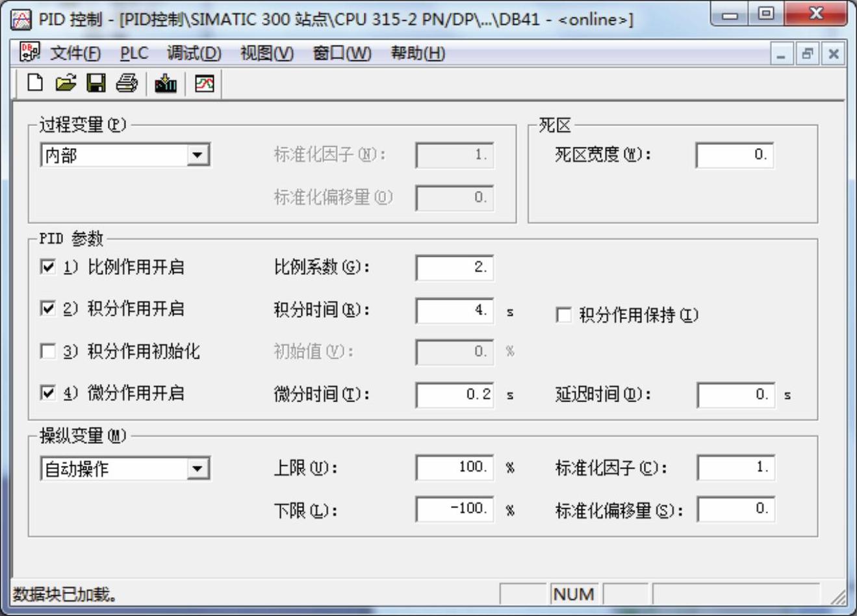Image resolution: width=857 pixels, height=616 pixels.
Task: Maximize the PID 控制 application window
Action: pos(766,16)
